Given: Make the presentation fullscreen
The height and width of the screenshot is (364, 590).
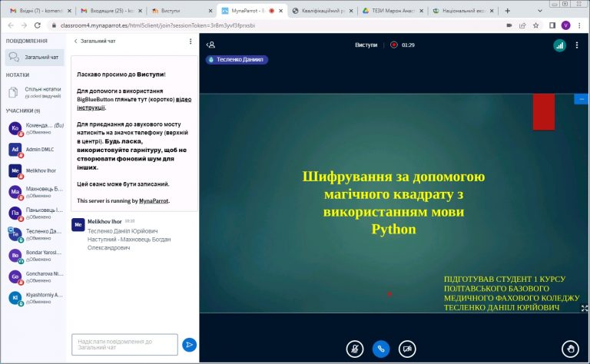Looking at the screenshot, I should point(585,308).
